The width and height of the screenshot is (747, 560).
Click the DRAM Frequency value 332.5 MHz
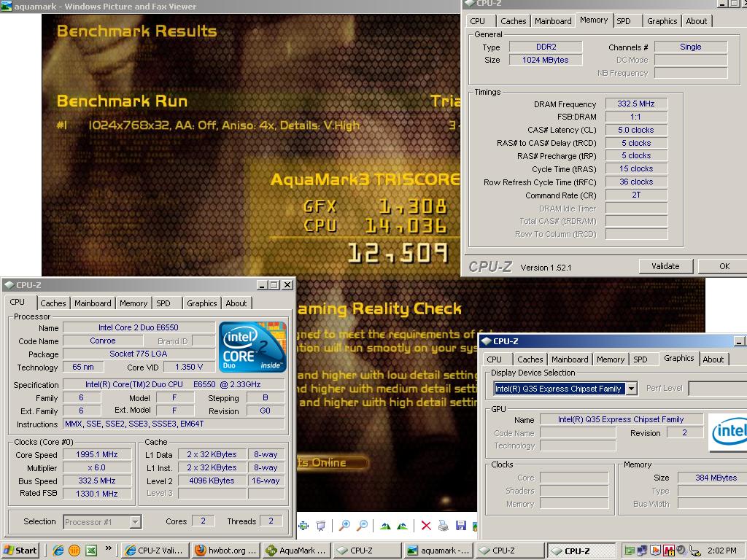[636, 104]
